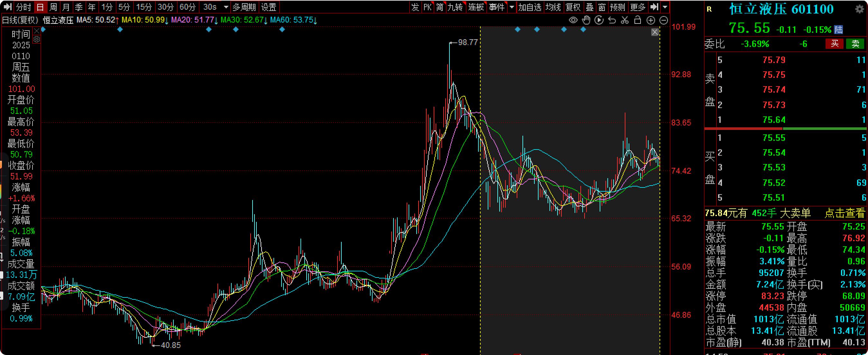Collapse the left panel with the arrow icon
The height and width of the screenshot is (355, 868).
(x=7, y=7)
